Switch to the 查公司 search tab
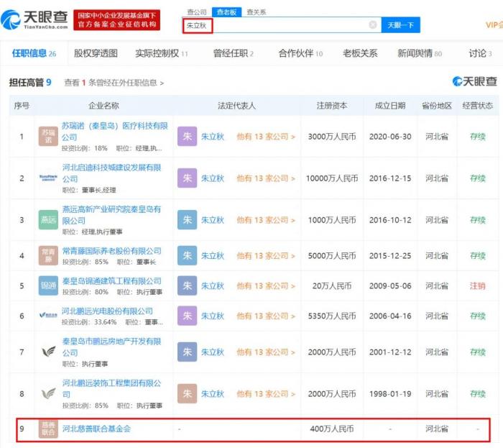Image resolution: width=503 pixels, height=448 pixels. pos(197,12)
